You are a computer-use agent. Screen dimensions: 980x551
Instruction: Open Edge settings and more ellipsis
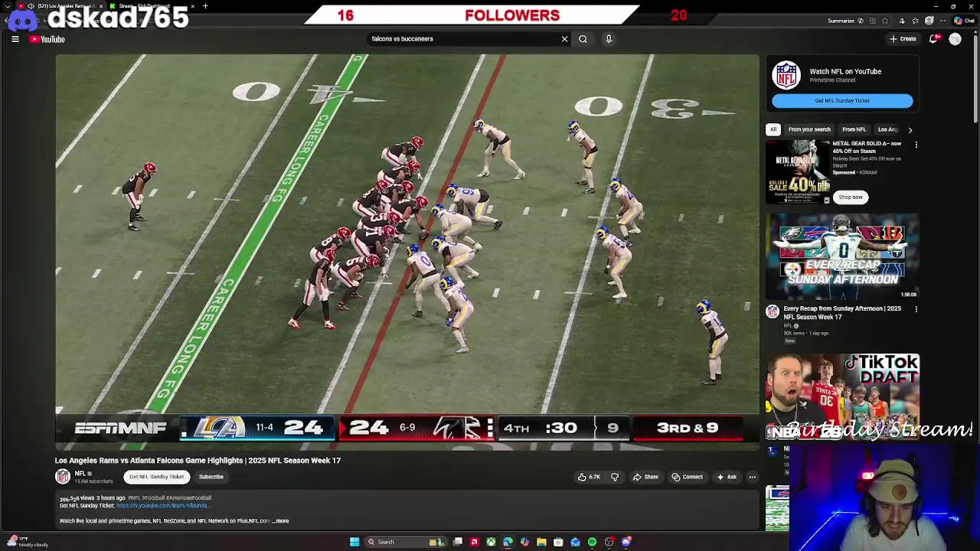coord(942,21)
